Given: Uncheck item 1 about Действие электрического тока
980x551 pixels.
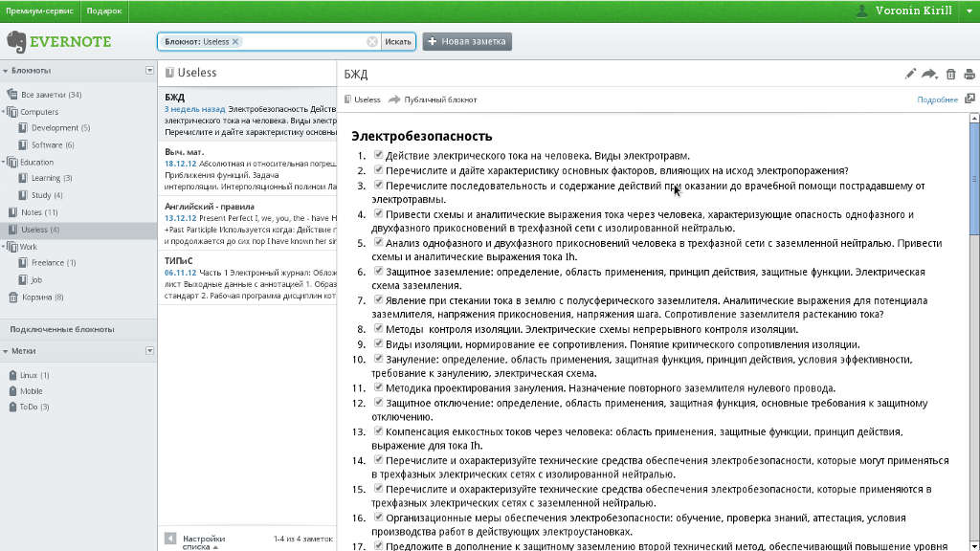Looking at the screenshot, I should pos(378,154).
